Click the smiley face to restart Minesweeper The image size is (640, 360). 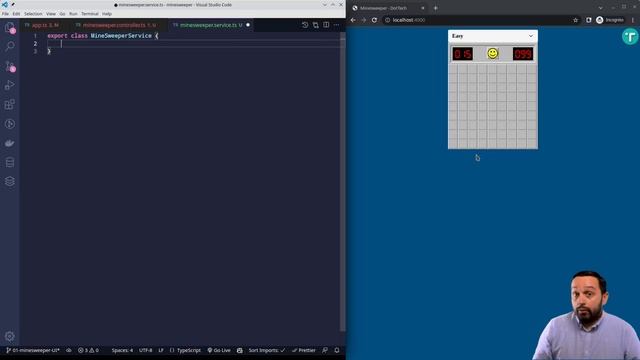pyautogui.click(x=493, y=53)
